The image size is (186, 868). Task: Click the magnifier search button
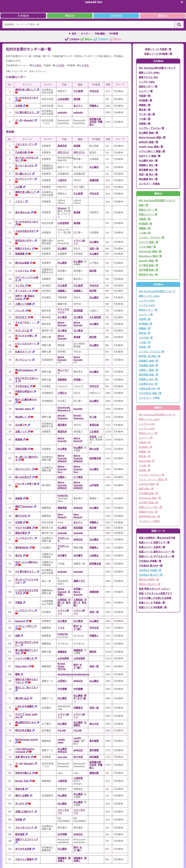[179, 25]
